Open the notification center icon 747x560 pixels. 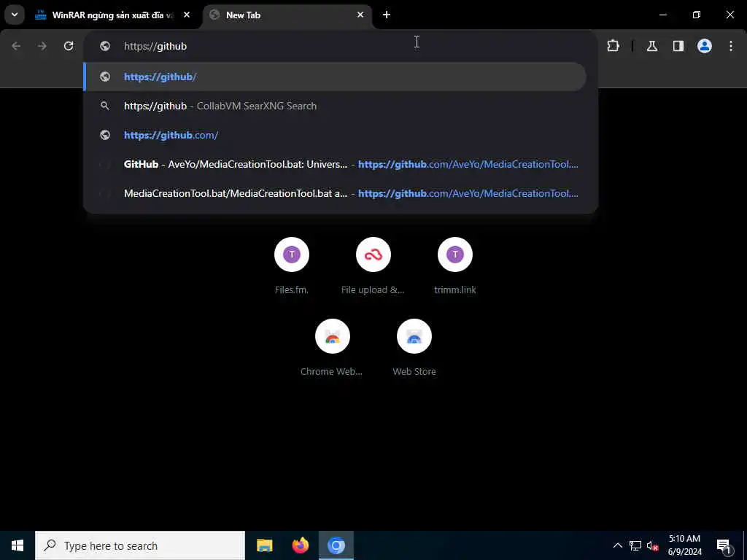(724, 546)
